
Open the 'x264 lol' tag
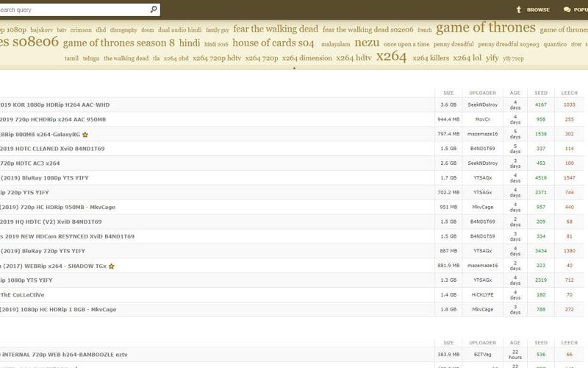(x=467, y=58)
